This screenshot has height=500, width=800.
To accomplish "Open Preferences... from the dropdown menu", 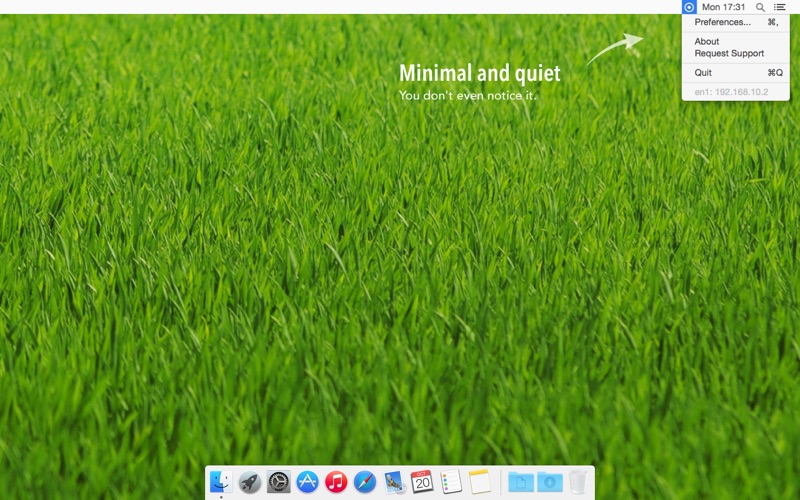I will click(x=736, y=22).
